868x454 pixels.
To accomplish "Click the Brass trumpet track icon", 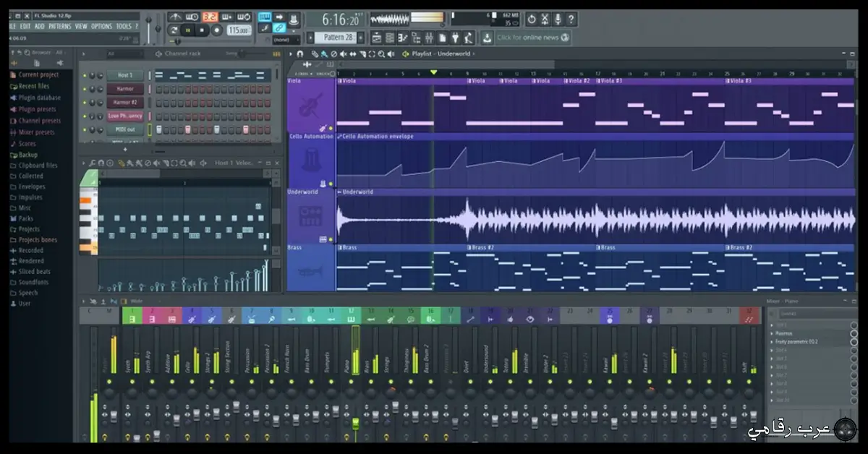I will pos(312,273).
